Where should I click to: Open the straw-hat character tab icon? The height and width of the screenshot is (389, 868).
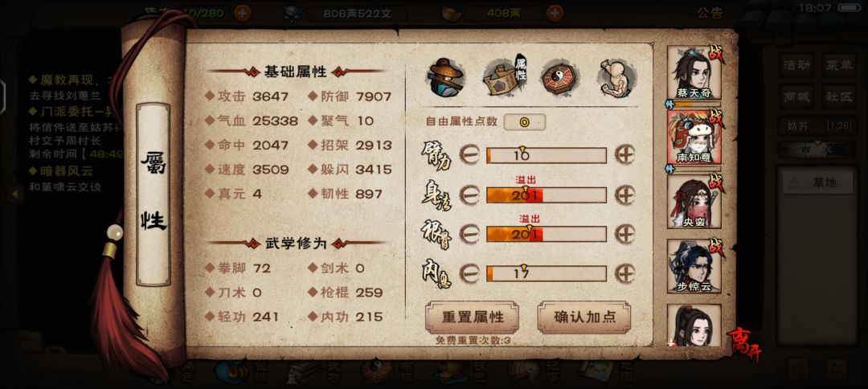(444, 77)
